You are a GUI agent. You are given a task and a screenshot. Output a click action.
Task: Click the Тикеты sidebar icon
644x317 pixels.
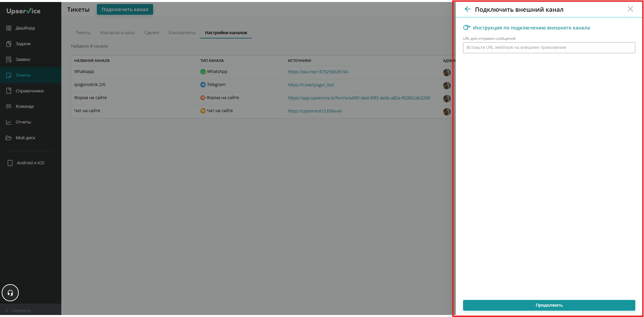(x=9, y=75)
